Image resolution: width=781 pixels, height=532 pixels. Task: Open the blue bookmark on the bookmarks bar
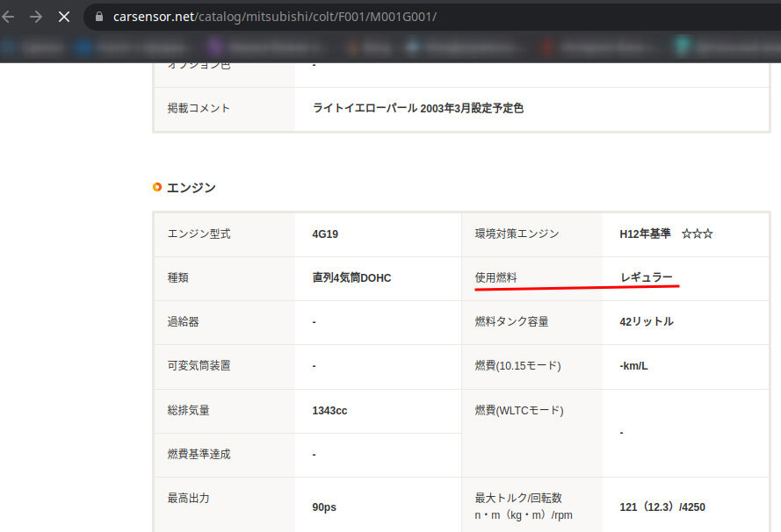(84, 47)
